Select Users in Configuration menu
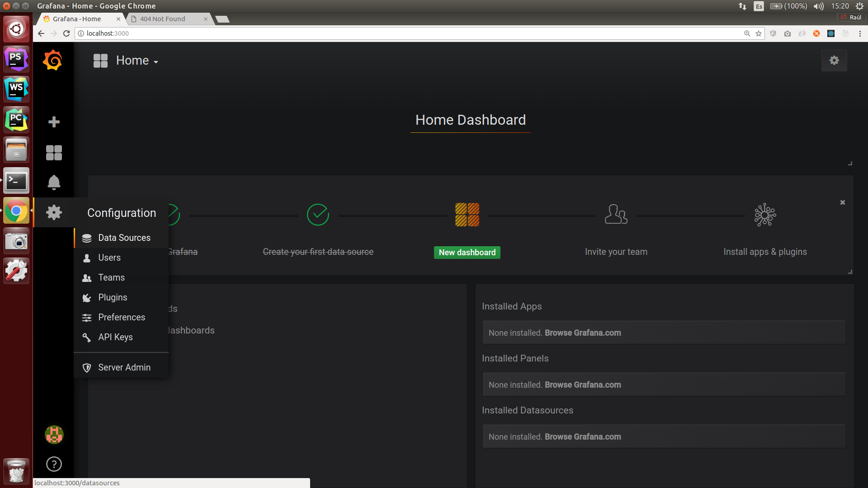 tap(121, 258)
